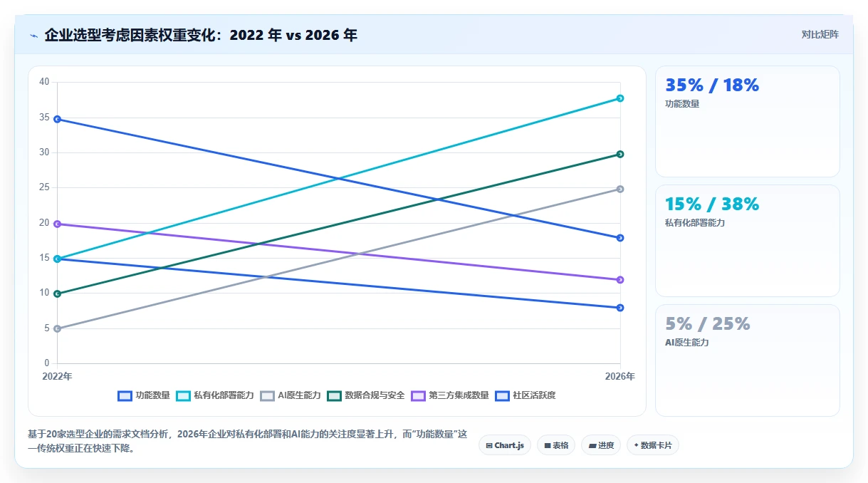This screenshot has width=868, height=483.
Task: Open the 35% / 18% 功能数量 card
Action: (x=748, y=121)
